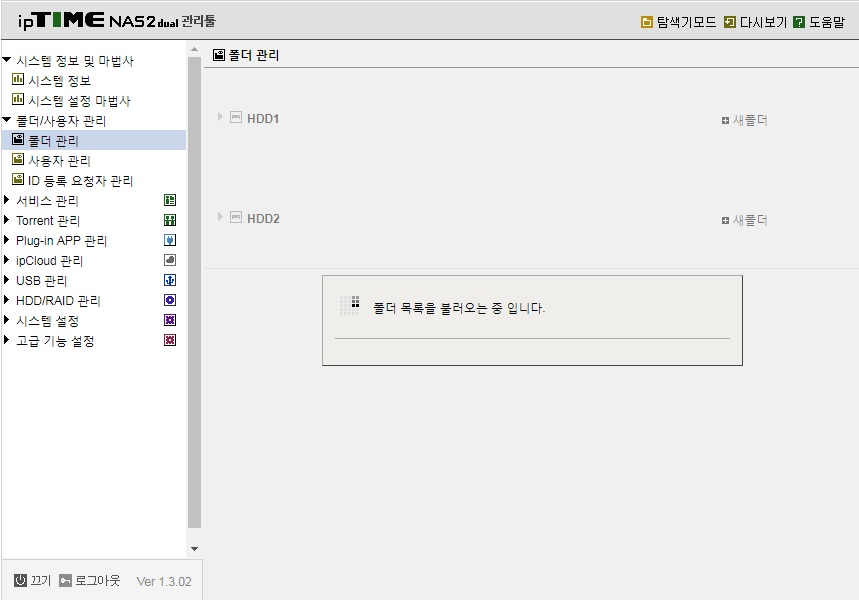Image resolution: width=859 pixels, height=600 pixels.
Task: Create 새폴더 on HDD1
Action: [750, 121]
